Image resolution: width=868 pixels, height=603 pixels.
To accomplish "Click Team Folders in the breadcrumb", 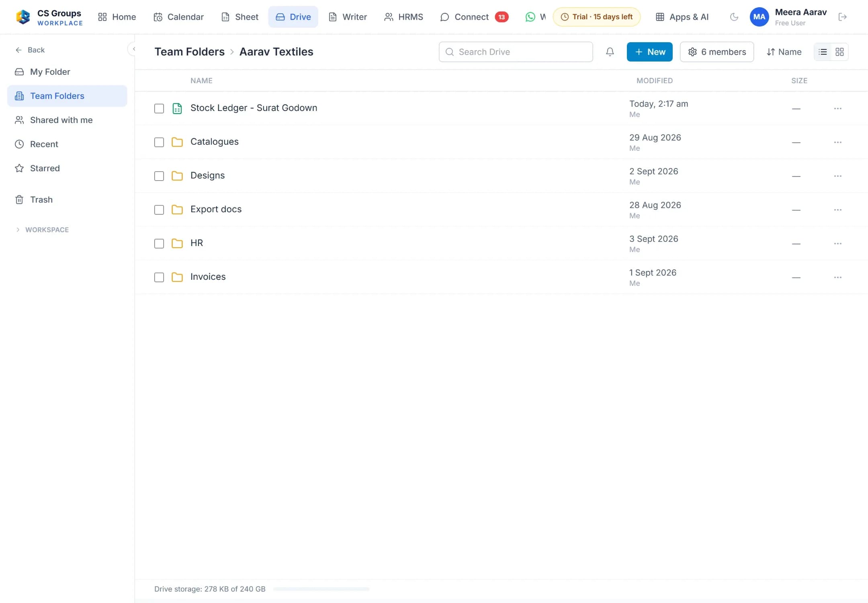I will coord(190,52).
